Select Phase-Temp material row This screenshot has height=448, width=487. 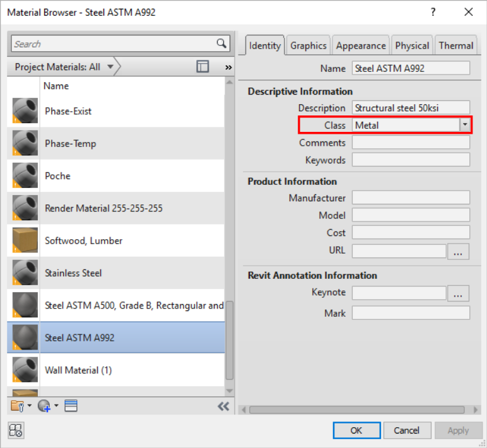(x=116, y=143)
